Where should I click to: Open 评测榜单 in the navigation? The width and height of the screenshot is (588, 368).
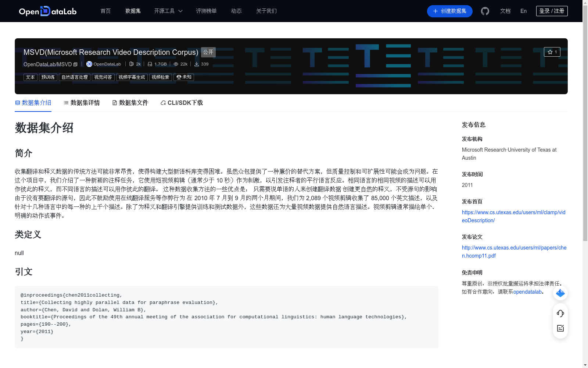coord(206,11)
